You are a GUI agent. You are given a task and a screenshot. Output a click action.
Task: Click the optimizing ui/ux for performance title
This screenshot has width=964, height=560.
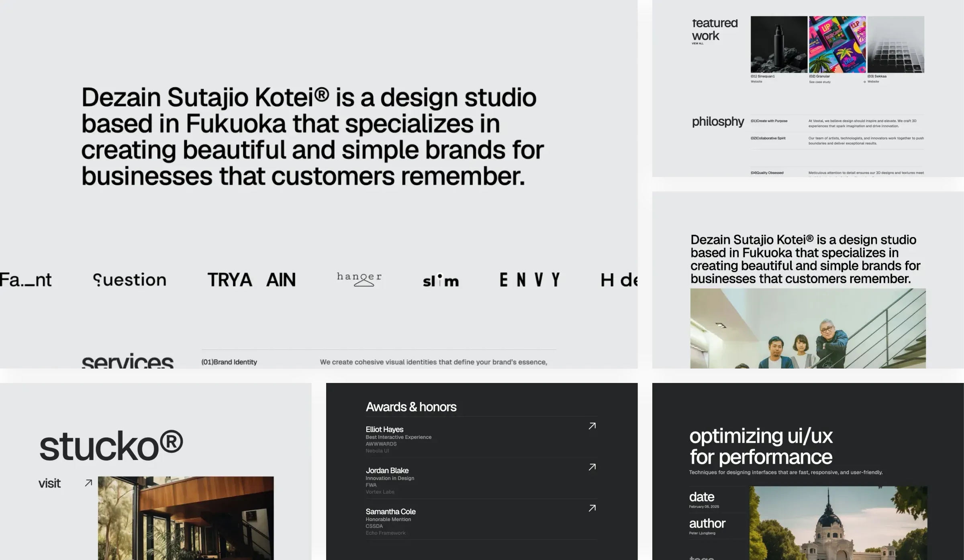pos(761,446)
